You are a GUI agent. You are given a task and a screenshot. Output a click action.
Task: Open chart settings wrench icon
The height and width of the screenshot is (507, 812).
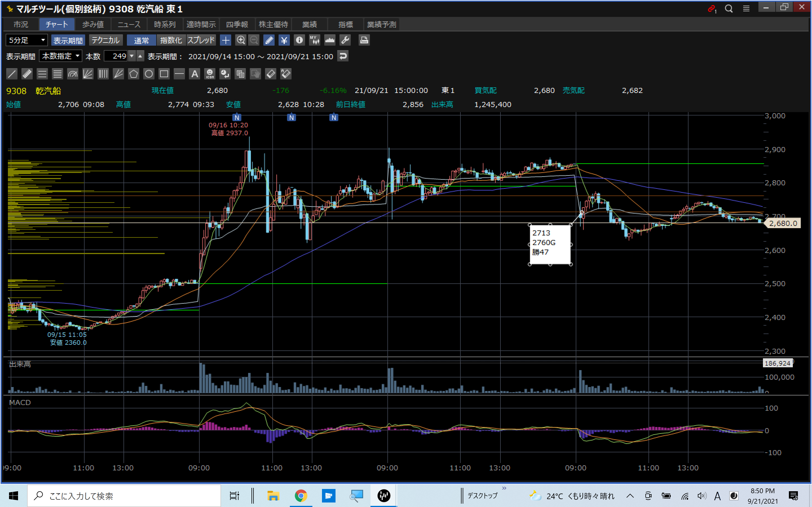point(345,40)
